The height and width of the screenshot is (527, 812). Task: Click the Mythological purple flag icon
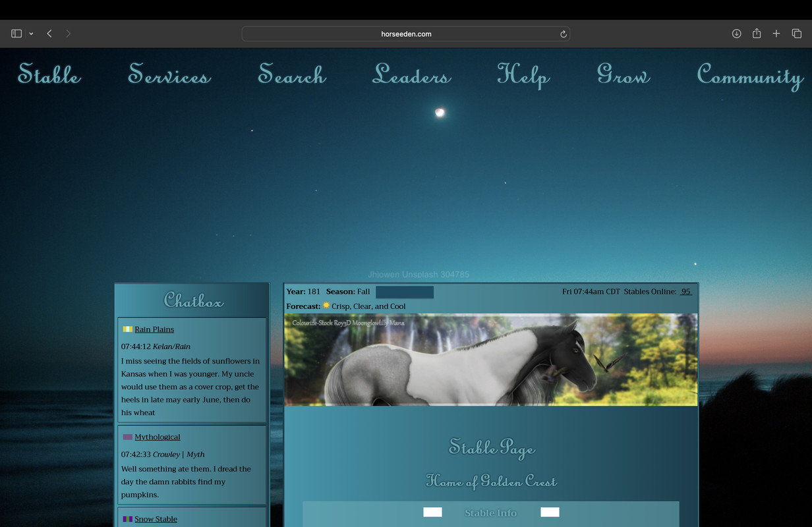[x=128, y=437]
